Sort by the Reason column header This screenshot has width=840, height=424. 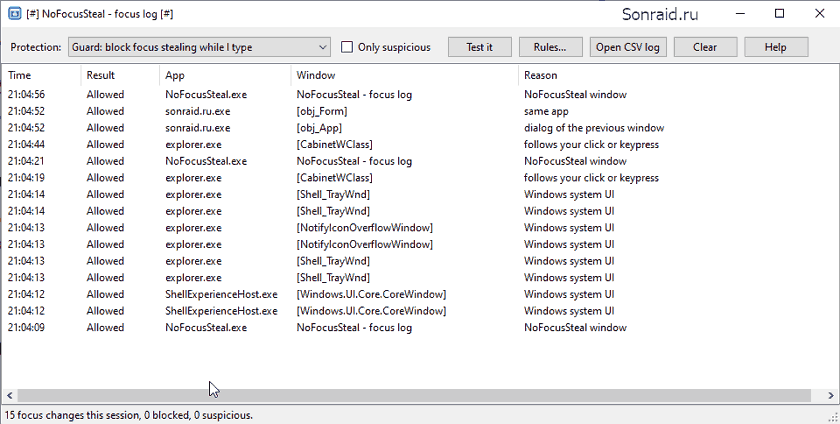[x=678, y=75]
